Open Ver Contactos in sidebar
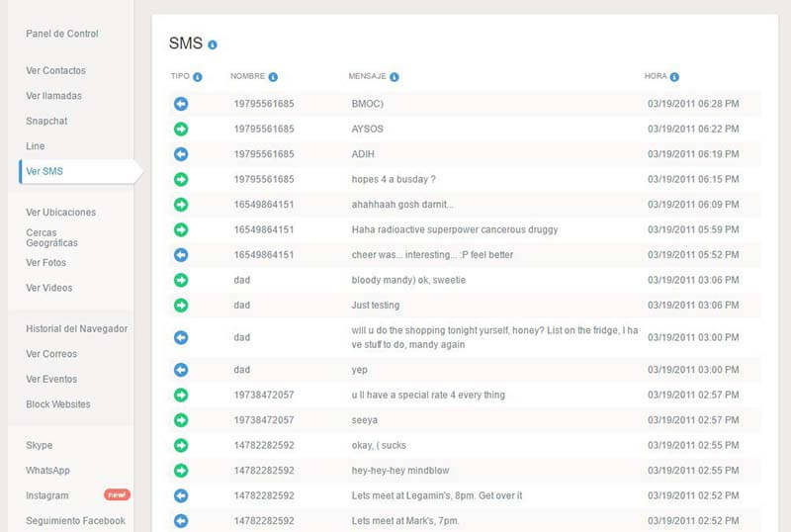 click(56, 70)
